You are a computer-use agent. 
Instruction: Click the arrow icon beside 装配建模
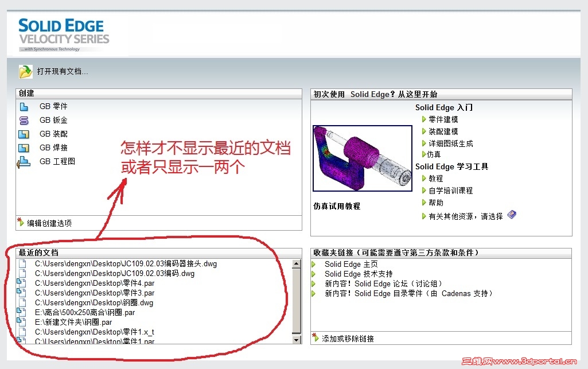point(424,131)
